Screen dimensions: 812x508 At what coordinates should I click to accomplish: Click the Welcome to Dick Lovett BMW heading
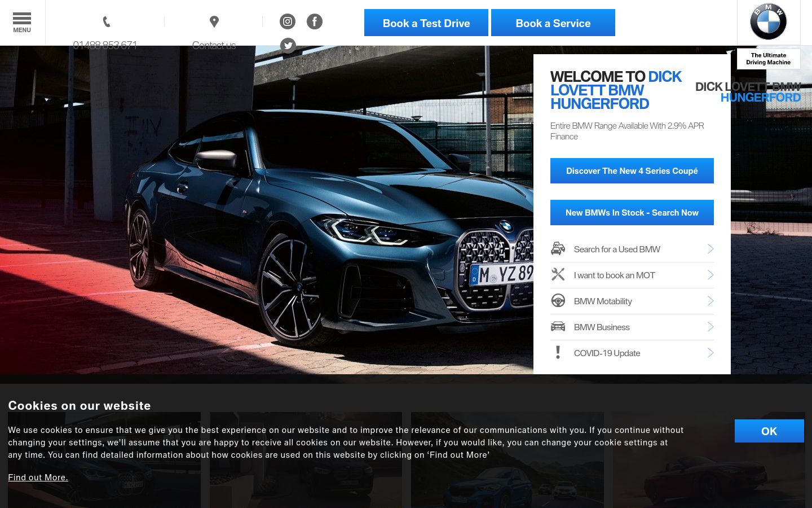pos(616,90)
